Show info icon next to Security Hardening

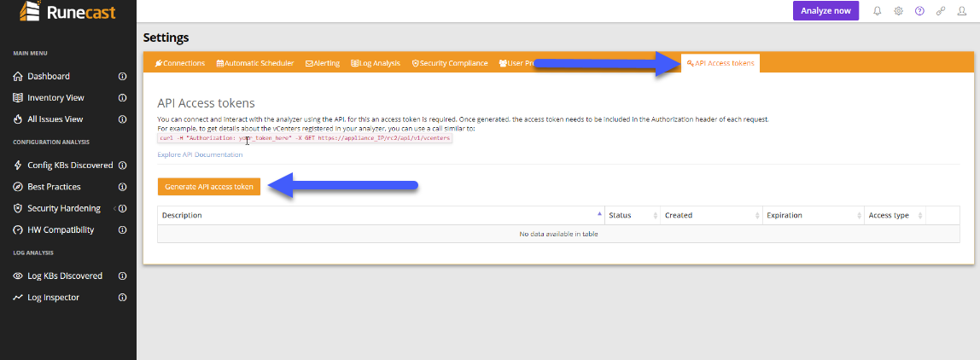123,208
